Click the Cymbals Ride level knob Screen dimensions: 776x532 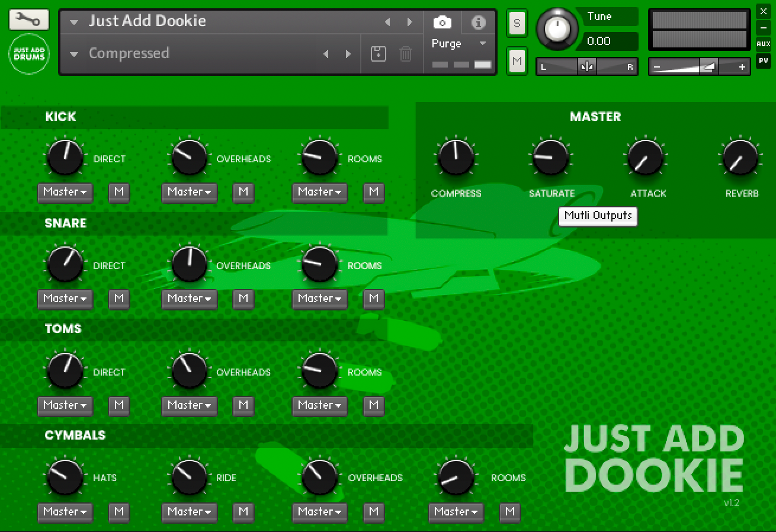tap(190, 477)
